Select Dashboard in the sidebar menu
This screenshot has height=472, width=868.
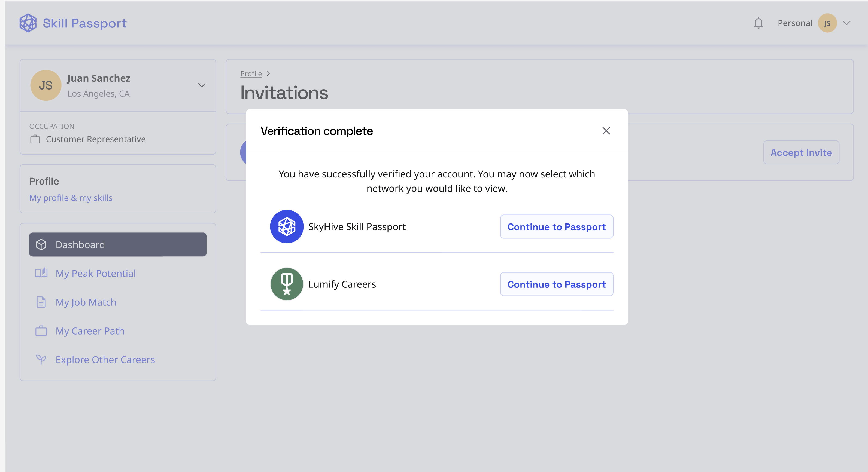click(118, 244)
